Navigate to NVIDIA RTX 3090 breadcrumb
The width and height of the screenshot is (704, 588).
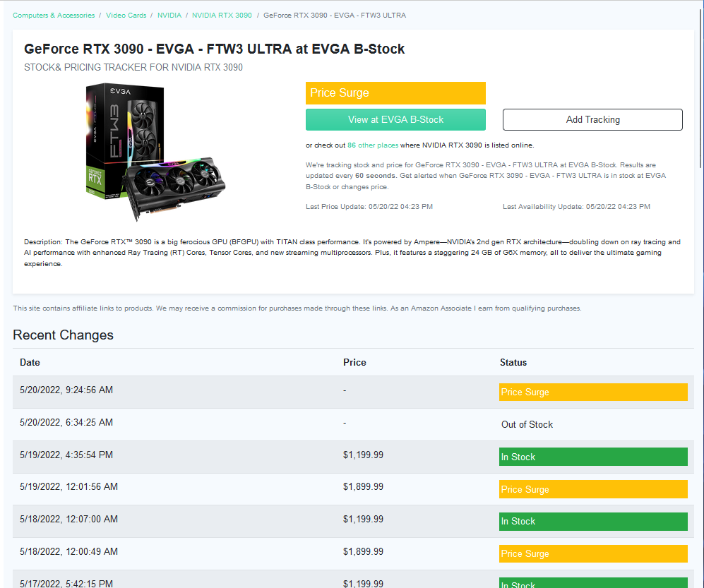click(222, 16)
